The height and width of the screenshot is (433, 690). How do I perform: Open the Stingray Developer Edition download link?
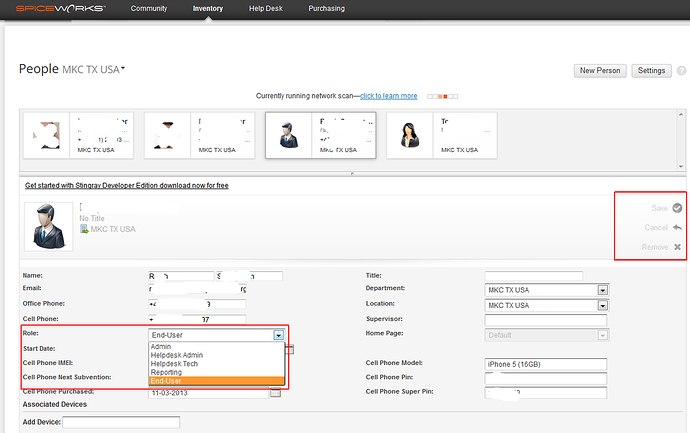click(127, 186)
